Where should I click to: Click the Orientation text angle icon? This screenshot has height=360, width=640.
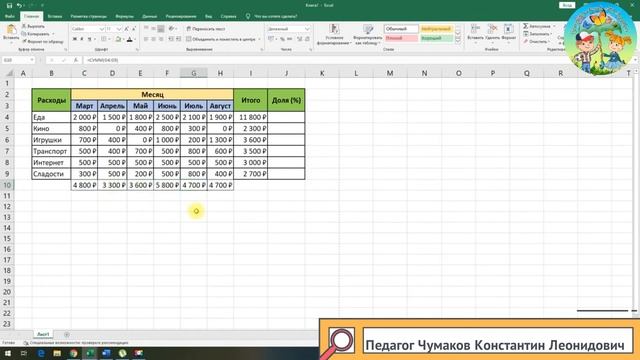click(172, 29)
